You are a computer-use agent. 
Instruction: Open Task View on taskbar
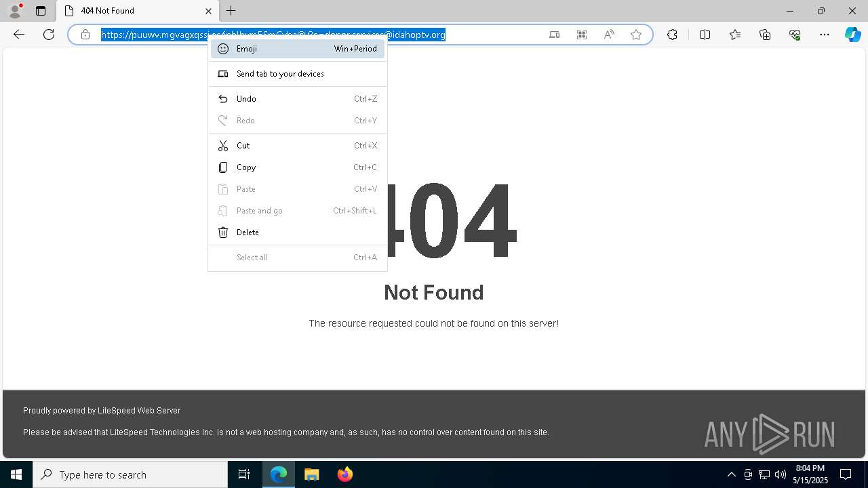[x=244, y=474]
